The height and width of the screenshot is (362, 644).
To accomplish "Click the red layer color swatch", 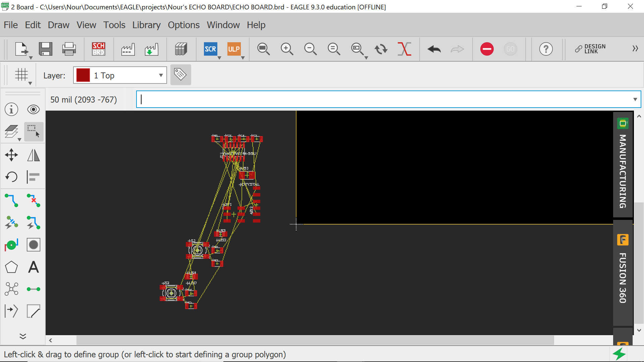I will [83, 75].
